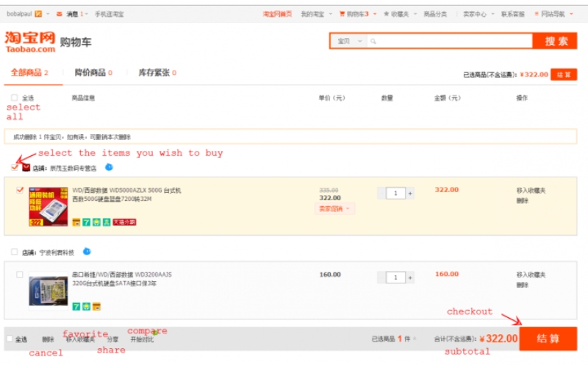
Task: Click the favorites star icon in top navigation
Action: pyautogui.click(x=386, y=14)
